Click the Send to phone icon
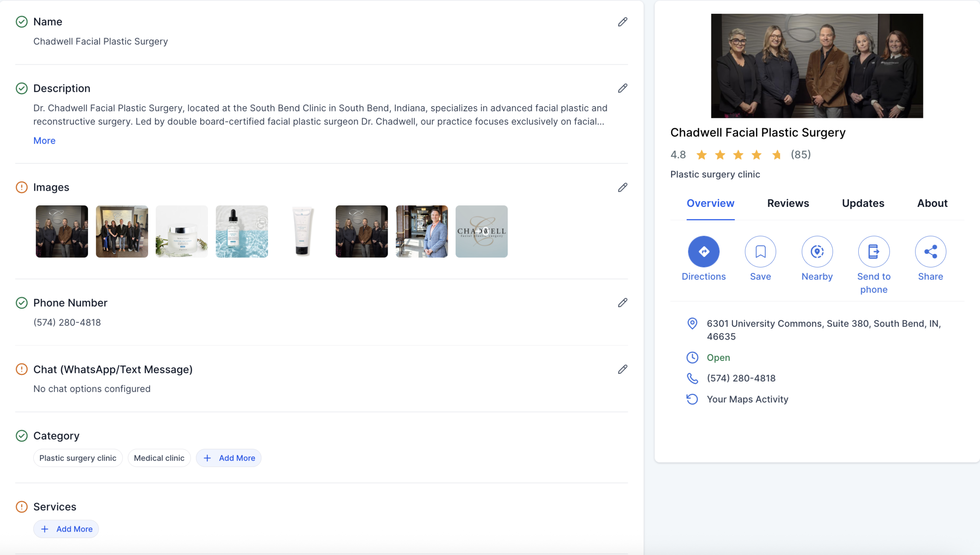The image size is (980, 555). pos(874,252)
